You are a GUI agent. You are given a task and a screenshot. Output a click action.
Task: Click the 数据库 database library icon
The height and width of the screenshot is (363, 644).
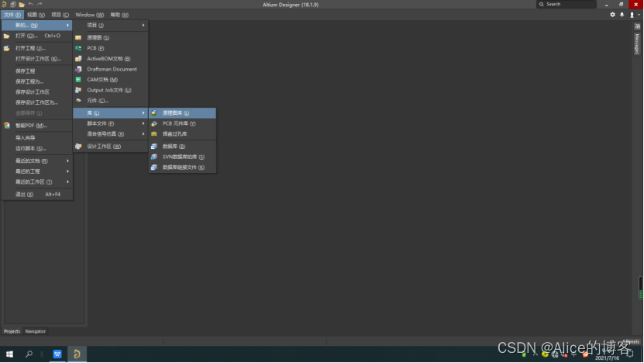pyautogui.click(x=154, y=146)
